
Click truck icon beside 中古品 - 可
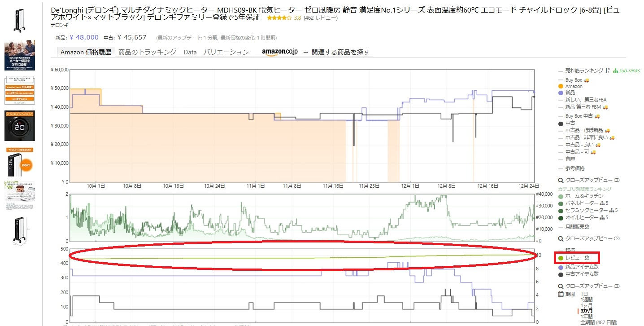[x=593, y=152]
